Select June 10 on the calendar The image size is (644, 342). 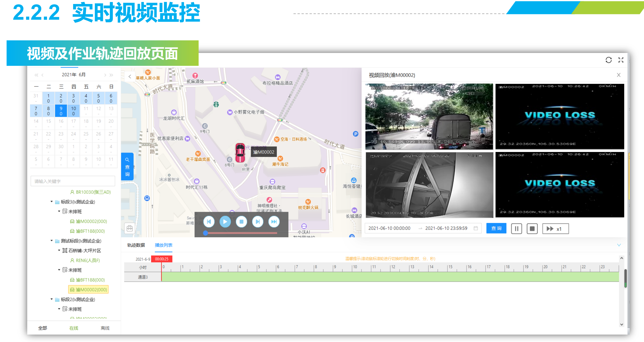73,111
